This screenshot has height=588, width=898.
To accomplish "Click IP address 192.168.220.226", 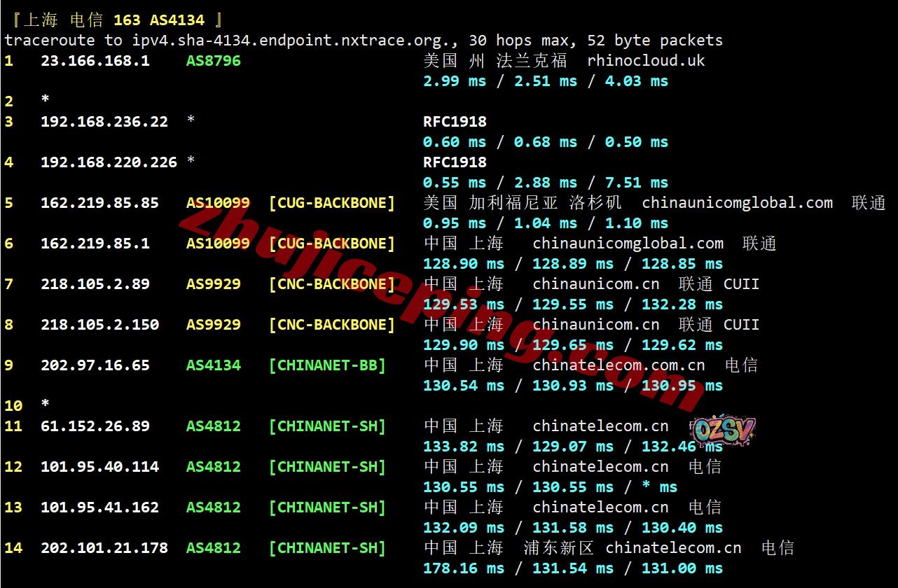I will (109, 162).
